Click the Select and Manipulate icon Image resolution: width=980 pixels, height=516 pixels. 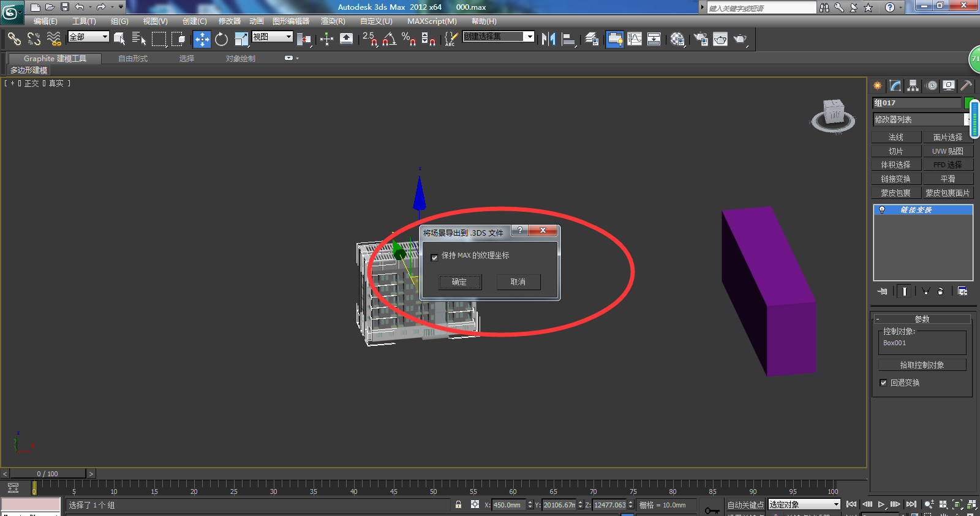pos(326,39)
